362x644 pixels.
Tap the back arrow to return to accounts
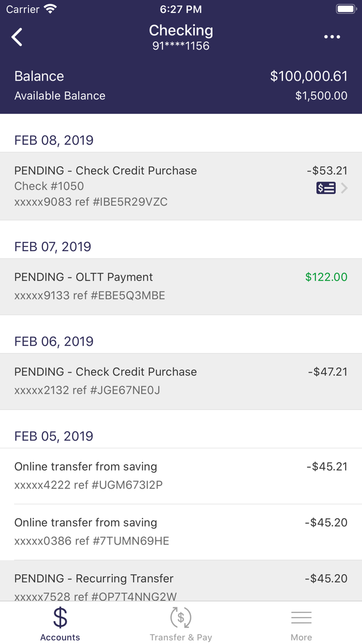click(17, 37)
